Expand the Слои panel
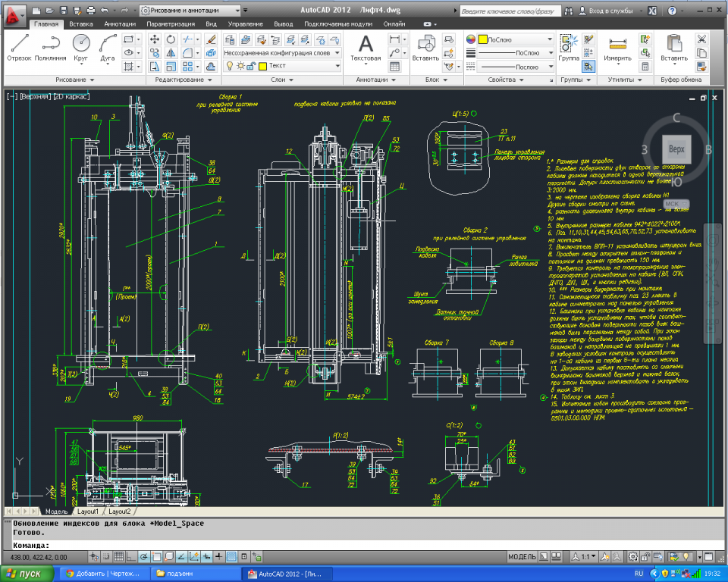 [282, 80]
